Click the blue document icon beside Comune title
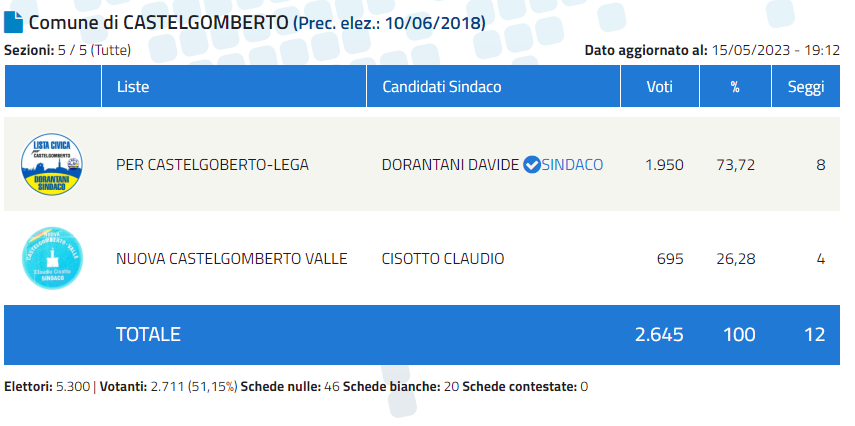 (14, 22)
